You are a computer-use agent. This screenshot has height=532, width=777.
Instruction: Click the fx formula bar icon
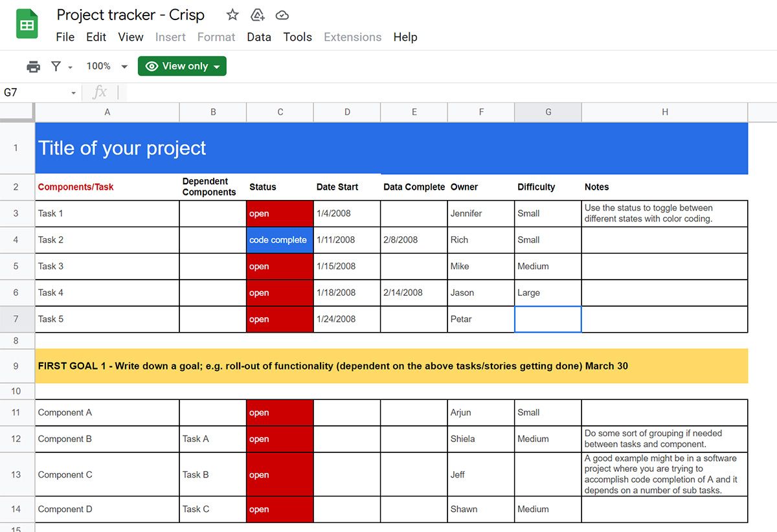click(x=100, y=92)
